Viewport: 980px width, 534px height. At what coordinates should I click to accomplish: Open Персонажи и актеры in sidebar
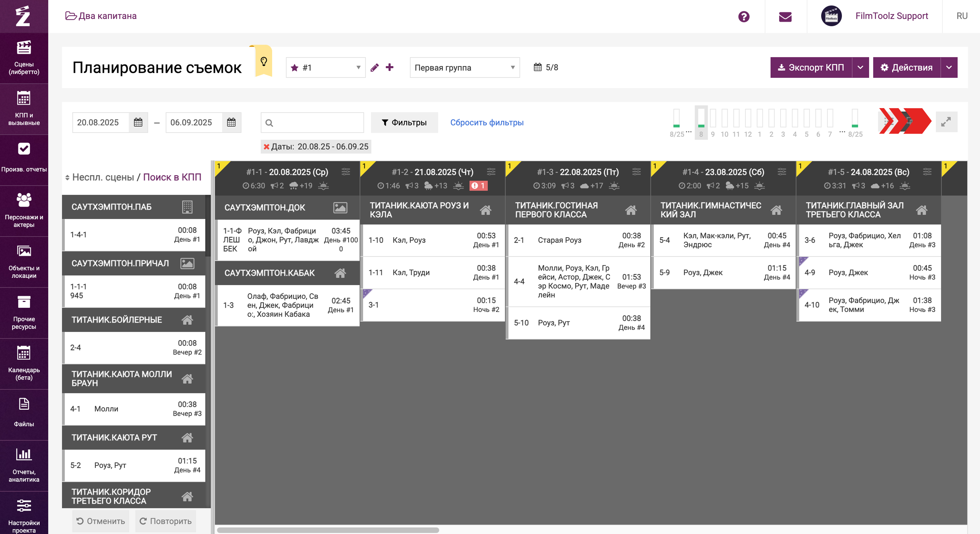pyautogui.click(x=24, y=211)
